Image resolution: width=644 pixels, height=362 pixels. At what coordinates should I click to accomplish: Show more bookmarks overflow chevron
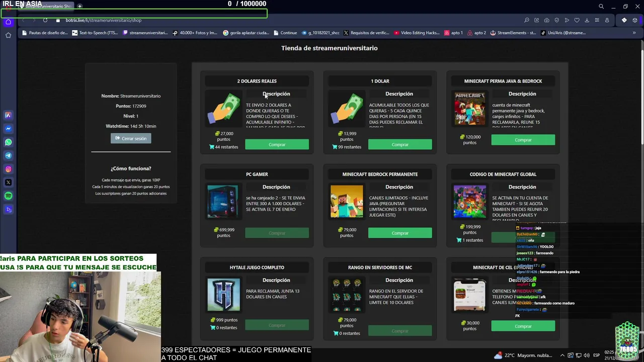point(634,33)
